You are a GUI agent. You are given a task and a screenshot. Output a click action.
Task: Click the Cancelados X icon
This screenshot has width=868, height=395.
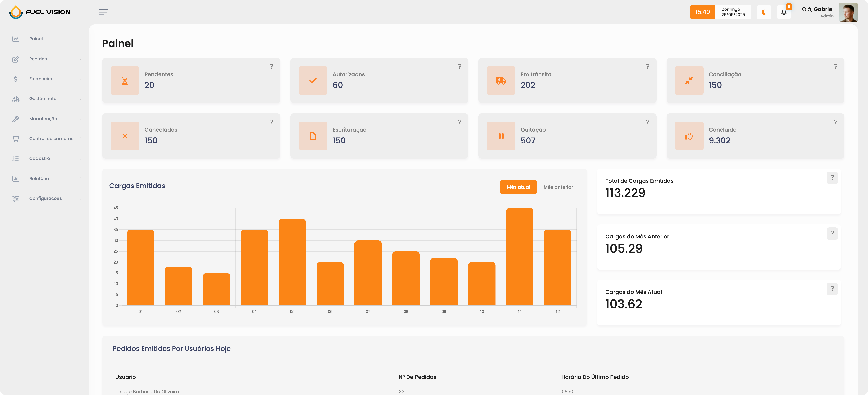pyautogui.click(x=125, y=136)
